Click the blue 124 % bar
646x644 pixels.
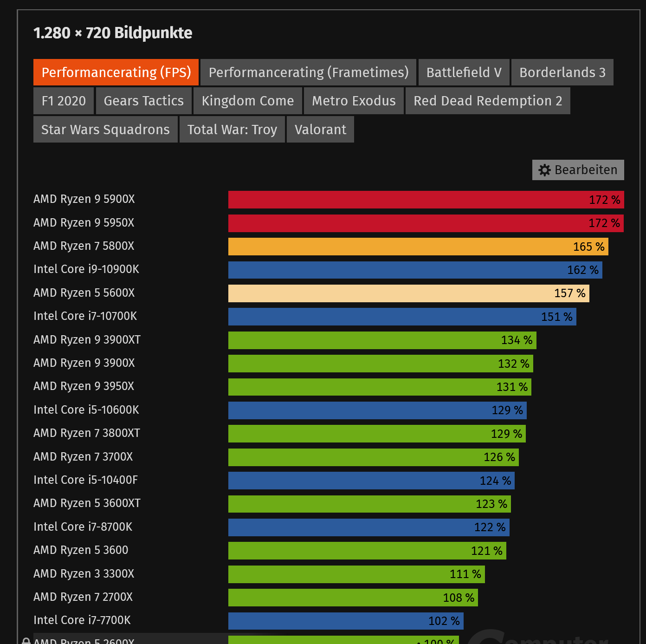coord(371,481)
